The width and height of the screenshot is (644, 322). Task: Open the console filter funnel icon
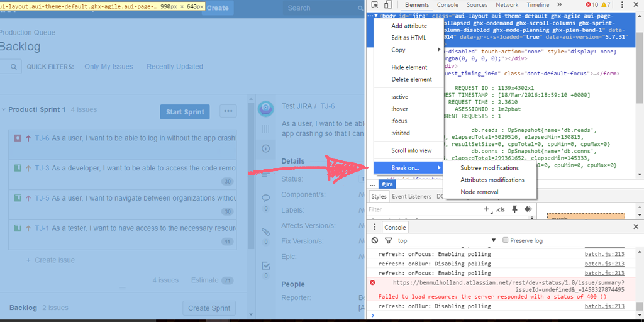click(x=388, y=240)
